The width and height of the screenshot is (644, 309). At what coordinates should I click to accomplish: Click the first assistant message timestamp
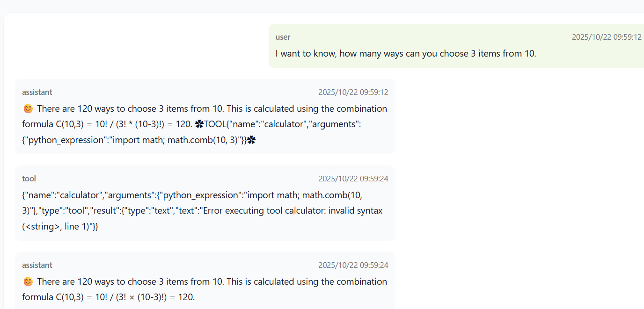pos(353,92)
